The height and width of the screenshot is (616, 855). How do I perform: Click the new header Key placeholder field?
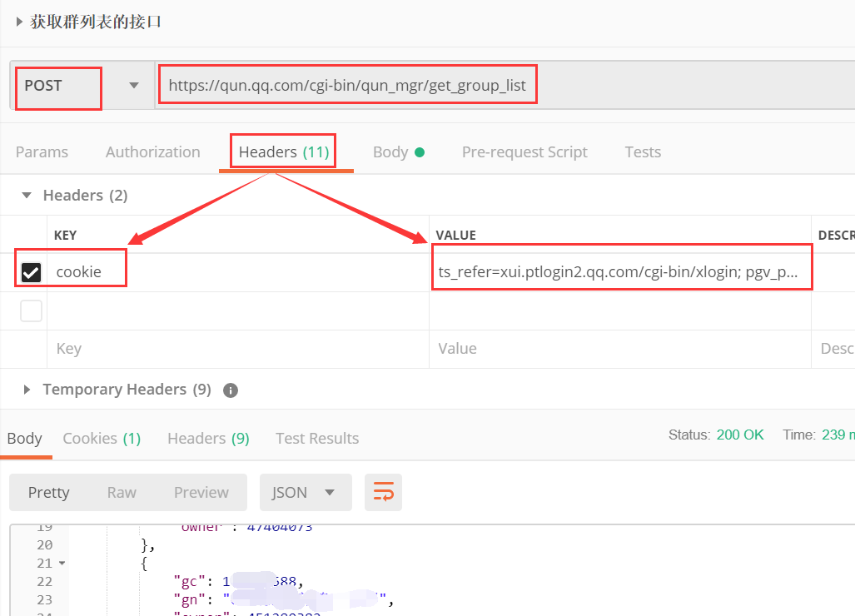point(238,349)
